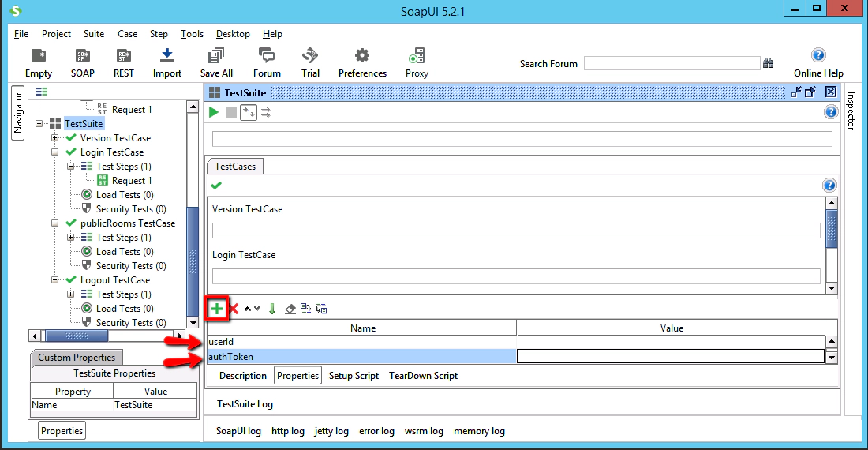Open the Forum toolbar icon
868x450 pixels.
(x=267, y=62)
